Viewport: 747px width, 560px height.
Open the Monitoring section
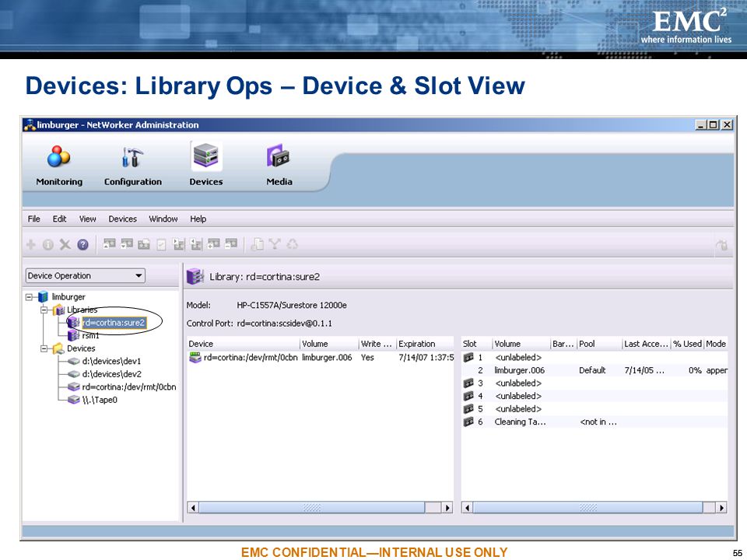tap(58, 165)
